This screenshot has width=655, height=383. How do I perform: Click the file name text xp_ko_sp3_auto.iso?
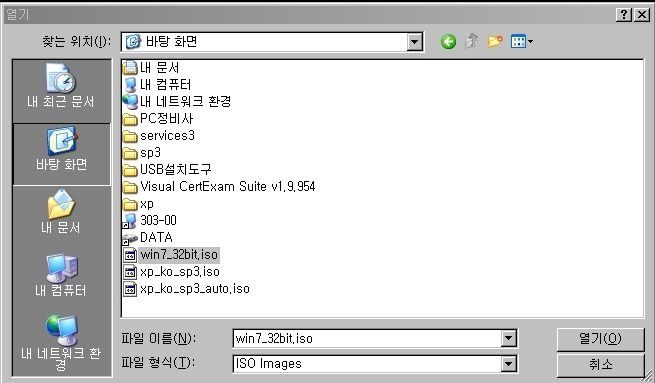point(195,289)
